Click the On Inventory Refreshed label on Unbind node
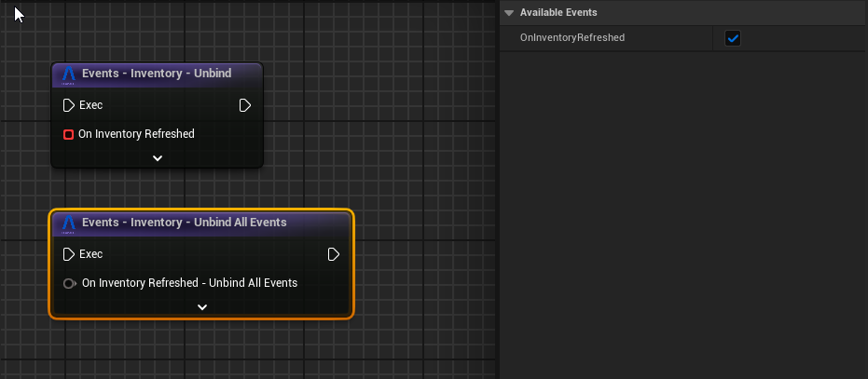 click(x=136, y=134)
